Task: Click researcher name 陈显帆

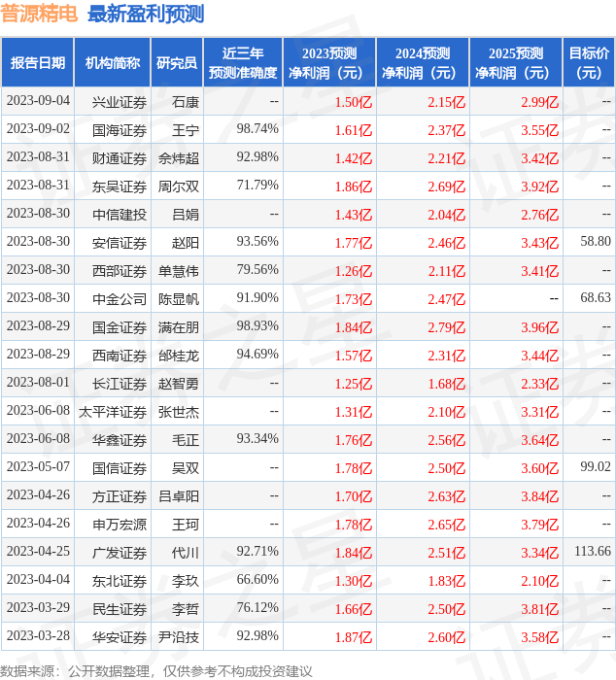Action: point(179,299)
